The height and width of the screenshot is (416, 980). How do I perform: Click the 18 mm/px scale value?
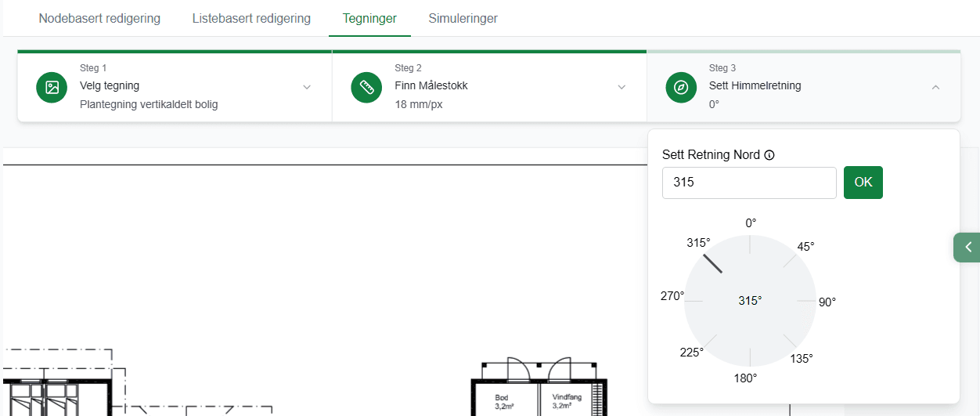pyautogui.click(x=419, y=104)
